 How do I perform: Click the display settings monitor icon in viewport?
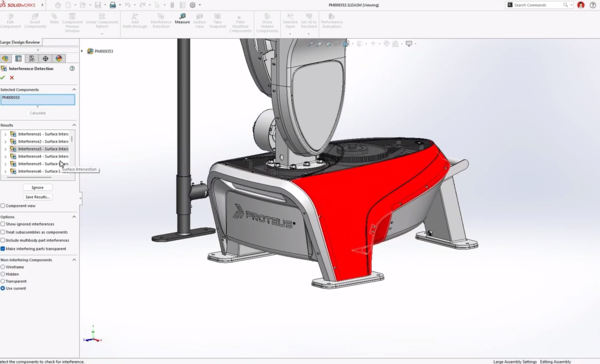(409, 44)
